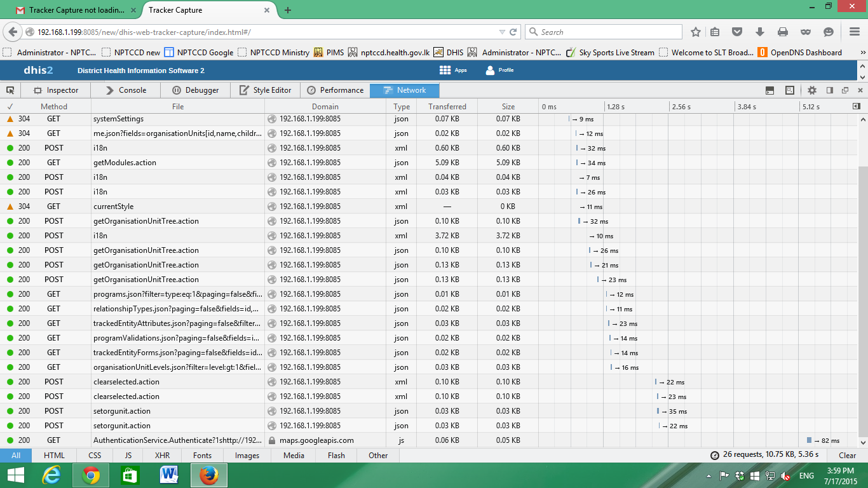Switch to the Console tab
Viewport: 868px width, 488px height.
(x=126, y=90)
